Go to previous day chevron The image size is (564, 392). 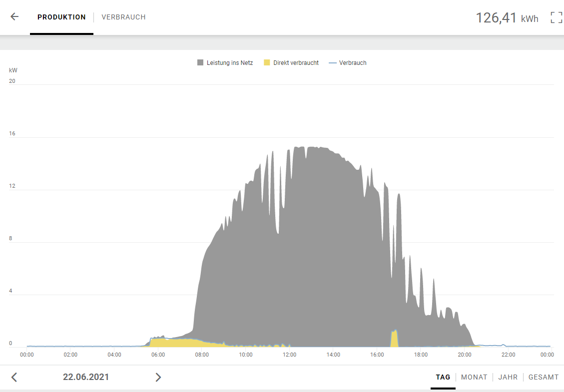(14, 377)
